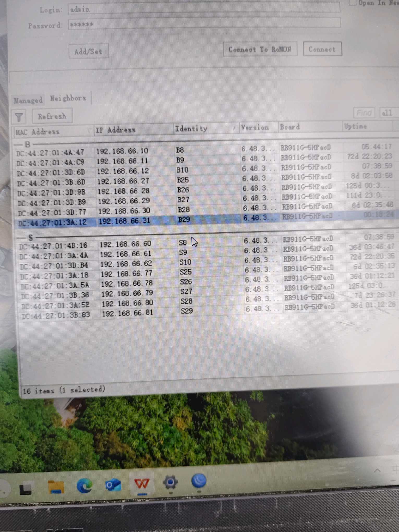
Task: Launch Microsoft Edge from the taskbar
Action: [84, 486]
